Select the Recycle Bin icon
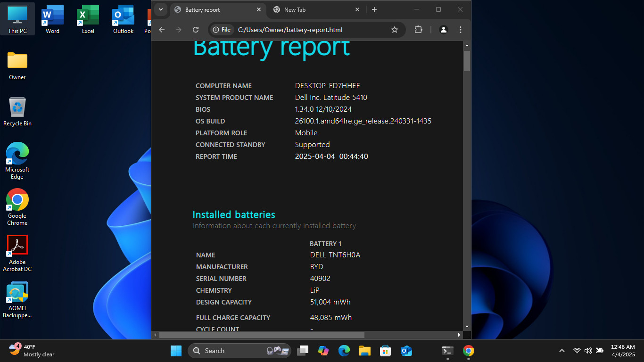Viewport: 644px width, 362px height. point(17,112)
